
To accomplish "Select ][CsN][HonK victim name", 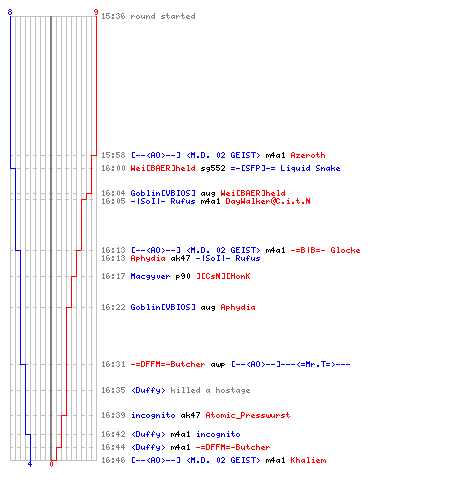I will click(x=223, y=276).
